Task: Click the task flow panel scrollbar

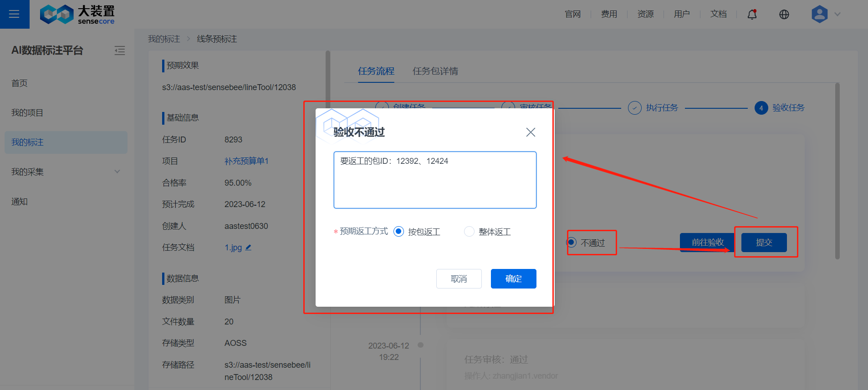Action: (x=837, y=171)
